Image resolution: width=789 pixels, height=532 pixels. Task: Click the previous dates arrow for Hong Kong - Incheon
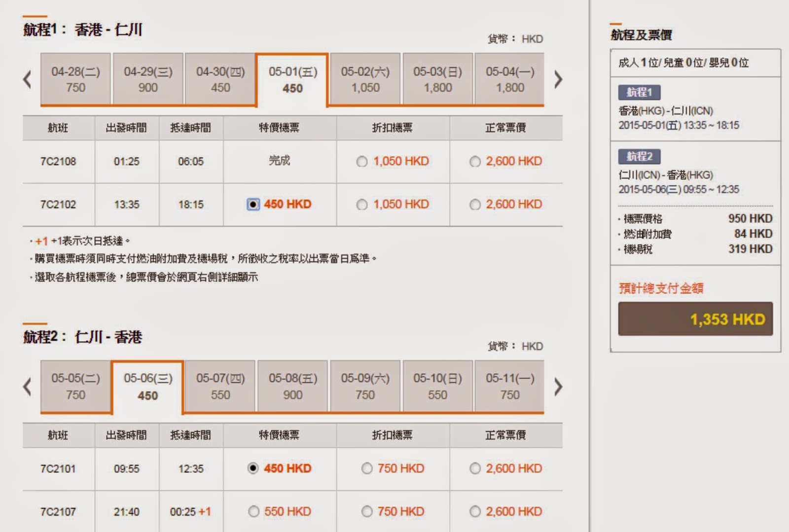tap(28, 79)
